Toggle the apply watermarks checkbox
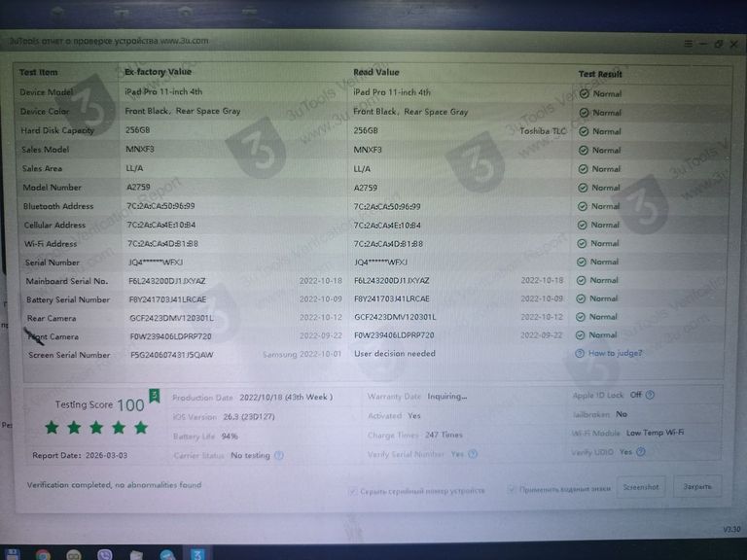 pyautogui.click(x=512, y=489)
